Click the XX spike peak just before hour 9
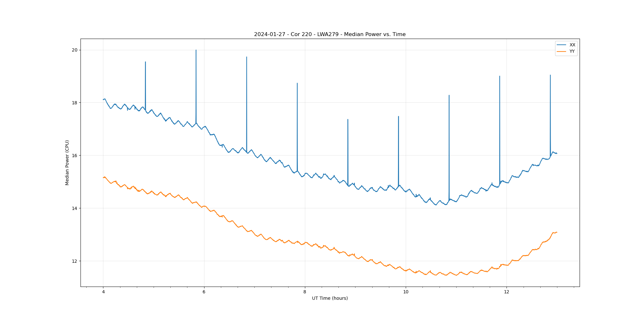 coord(348,119)
